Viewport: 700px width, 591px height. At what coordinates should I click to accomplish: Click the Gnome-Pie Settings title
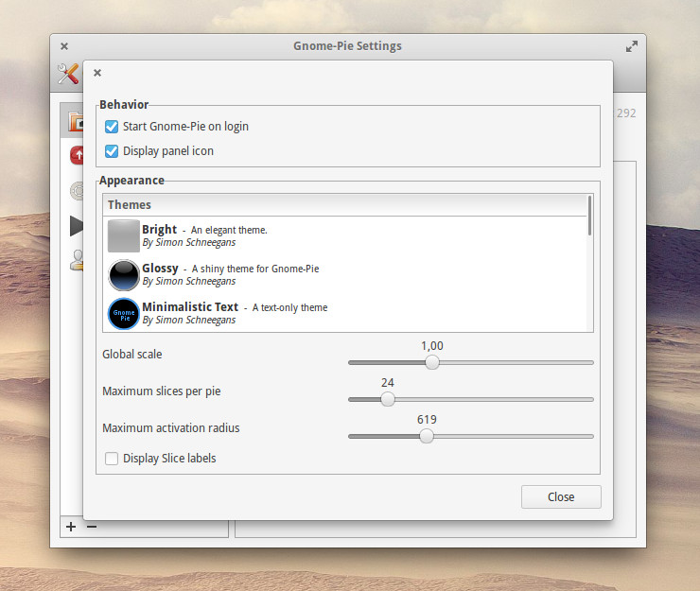(x=347, y=46)
